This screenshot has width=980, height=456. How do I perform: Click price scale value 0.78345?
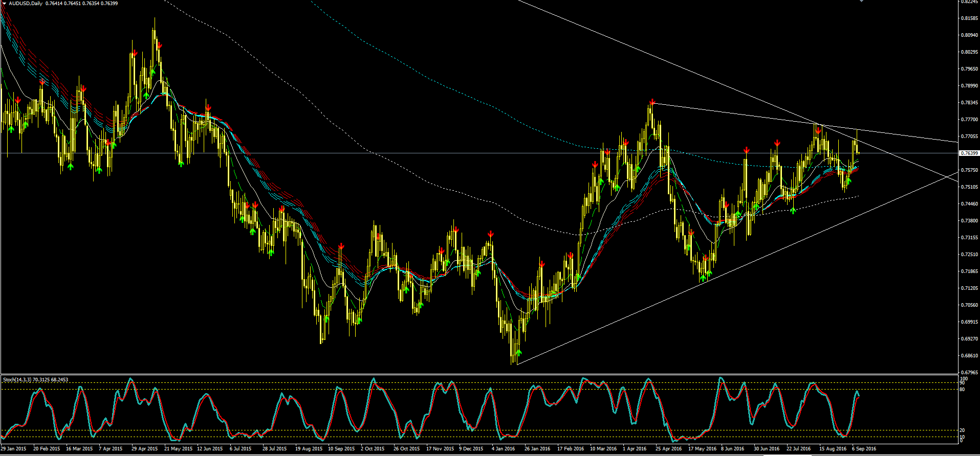969,103
